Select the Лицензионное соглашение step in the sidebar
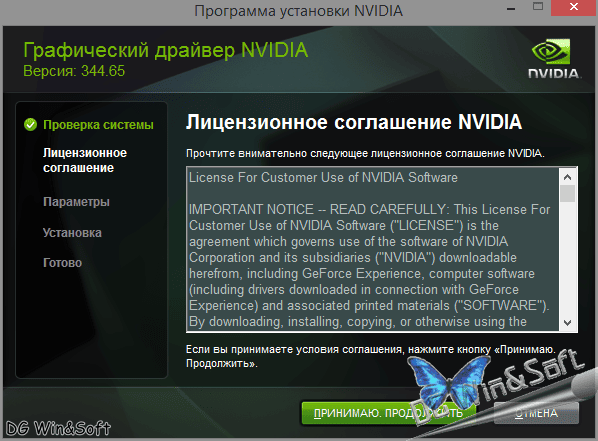The width and height of the screenshot is (598, 441). pyautogui.click(x=85, y=160)
